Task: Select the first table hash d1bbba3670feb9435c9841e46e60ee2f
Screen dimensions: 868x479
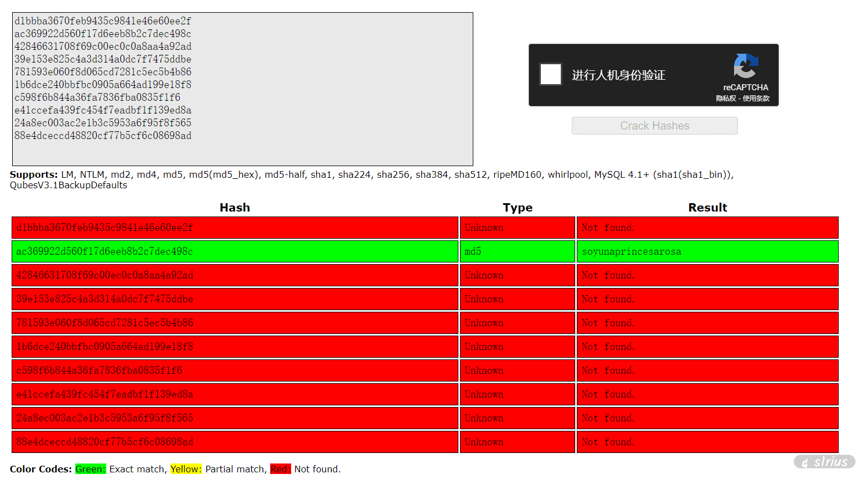Action: point(105,228)
